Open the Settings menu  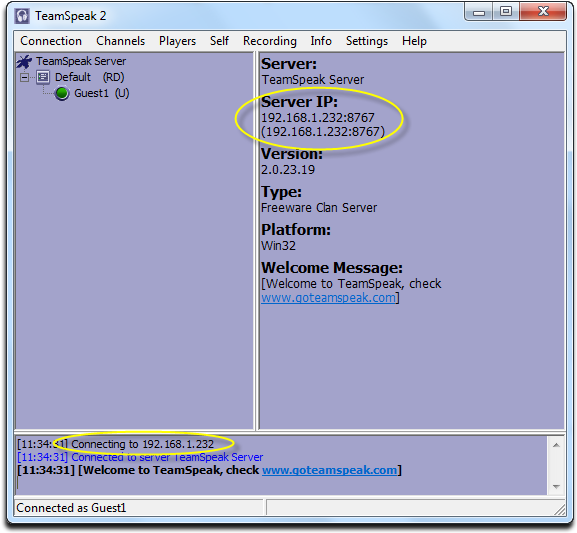(x=367, y=41)
